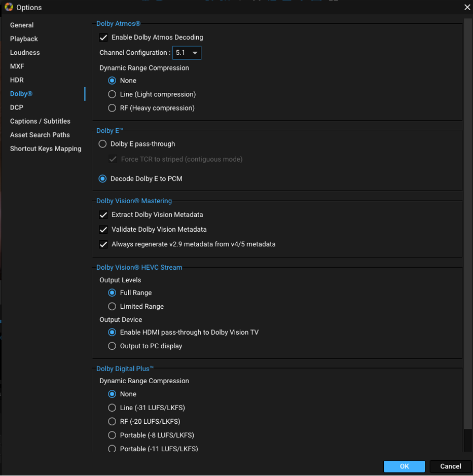Switch to the Loudness settings page
Screen dimensions: 473x476
point(25,52)
